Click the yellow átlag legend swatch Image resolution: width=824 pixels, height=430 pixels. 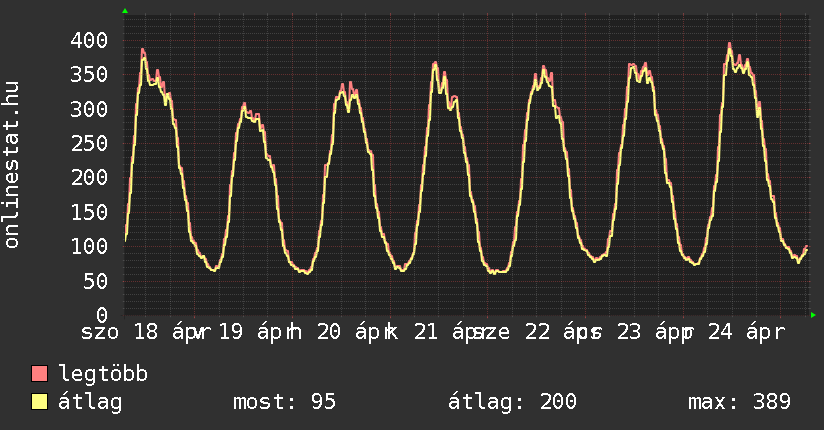[40, 402]
